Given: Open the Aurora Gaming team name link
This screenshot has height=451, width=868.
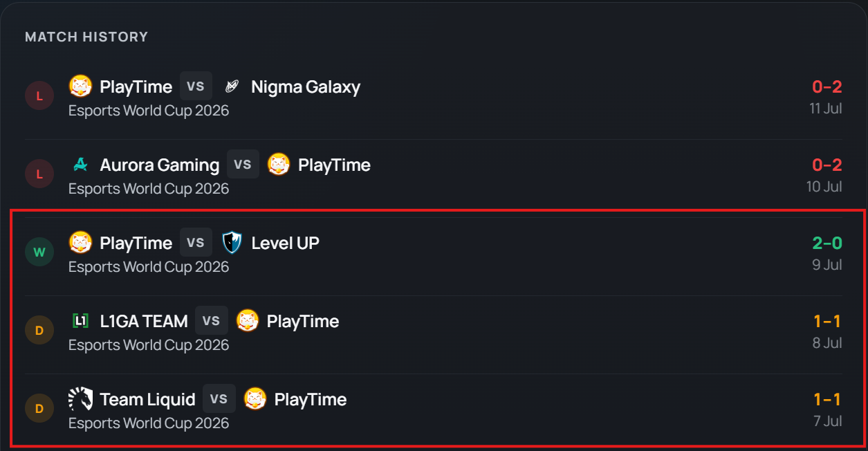Looking at the screenshot, I should coord(160,165).
